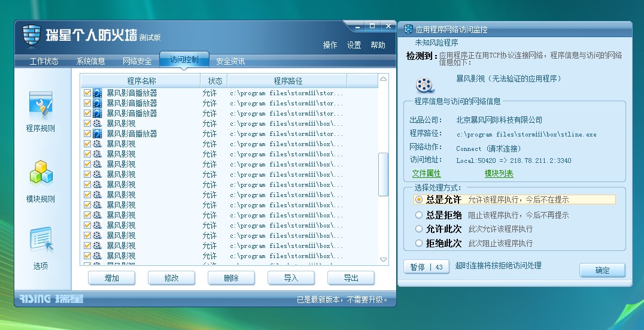The width and height of the screenshot is (644, 330).
Task: Close the 瑞星个人防火墙 window
Action: tap(388, 27)
